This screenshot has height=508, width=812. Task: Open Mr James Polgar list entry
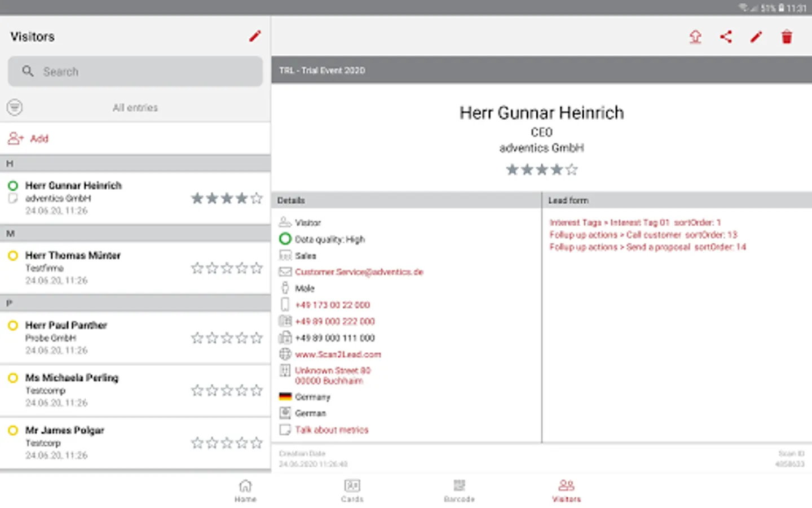(x=135, y=443)
